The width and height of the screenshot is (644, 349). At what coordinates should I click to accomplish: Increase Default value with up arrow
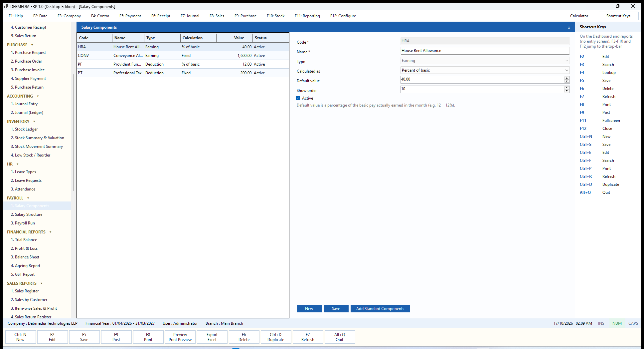(567, 78)
